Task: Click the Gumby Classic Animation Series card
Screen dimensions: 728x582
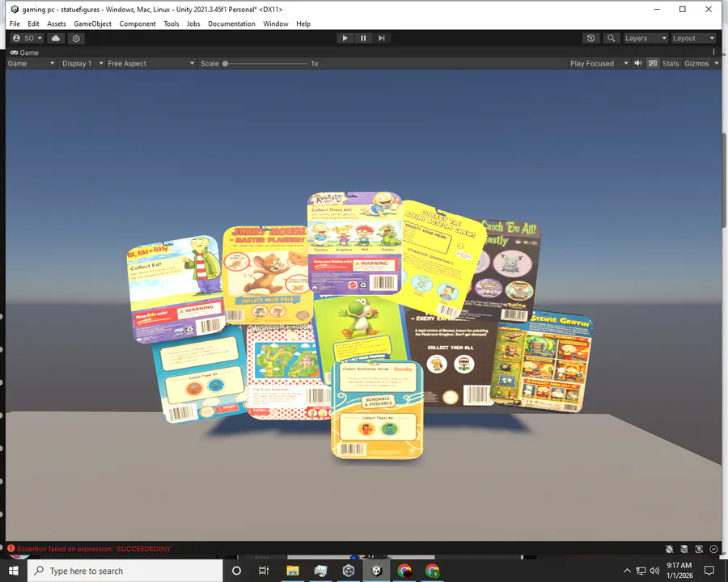Action: coord(377,409)
